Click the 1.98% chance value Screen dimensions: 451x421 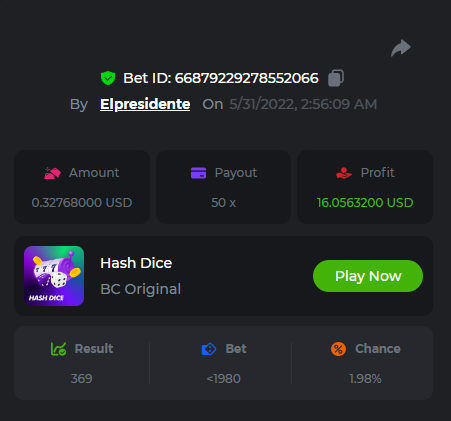click(x=365, y=379)
